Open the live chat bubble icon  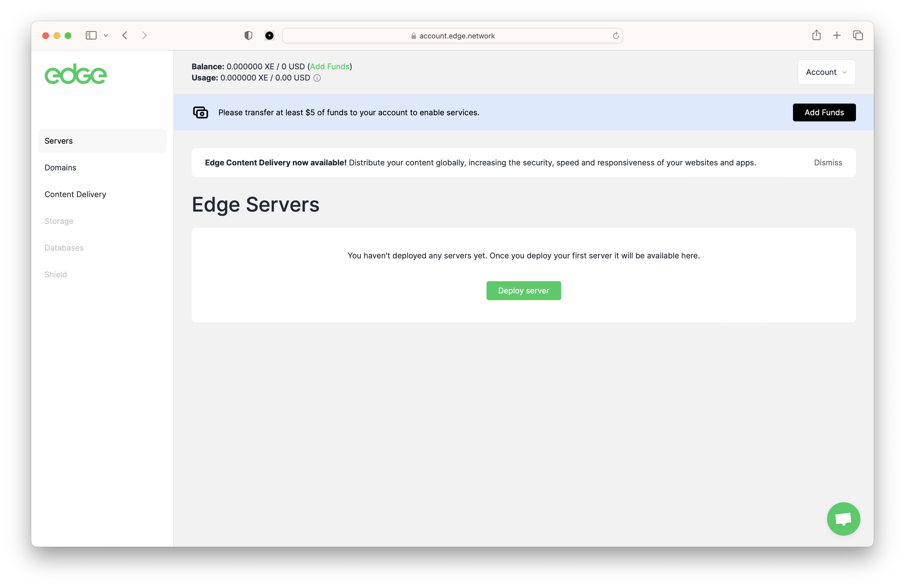click(x=843, y=518)
